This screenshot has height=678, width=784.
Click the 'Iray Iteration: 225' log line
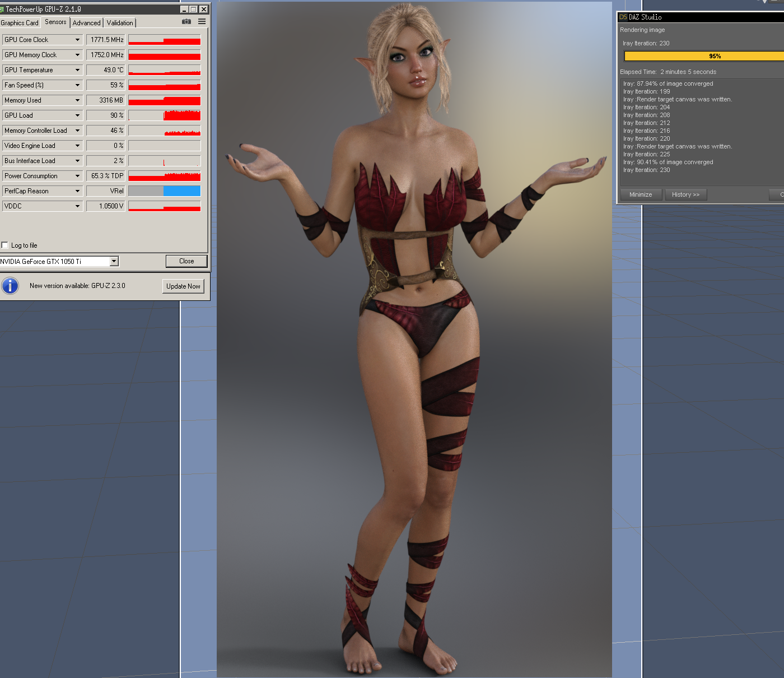(646, 155)
